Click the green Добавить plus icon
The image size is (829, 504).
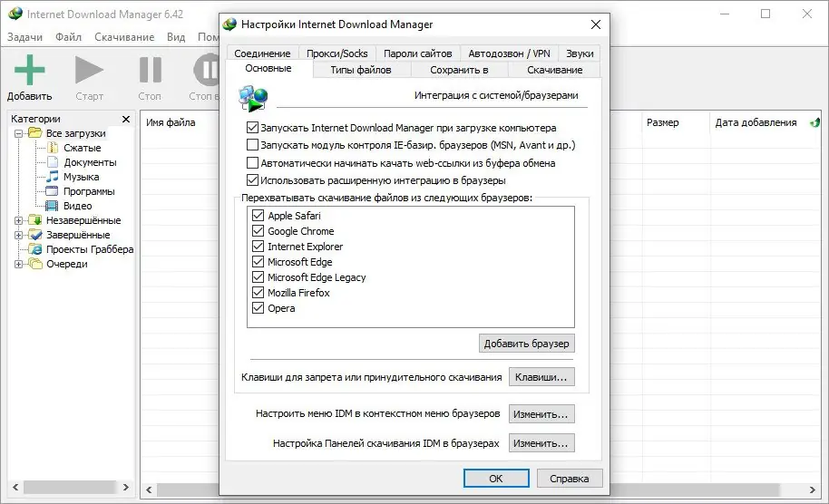pyautogui.click(x=29, y=70)
